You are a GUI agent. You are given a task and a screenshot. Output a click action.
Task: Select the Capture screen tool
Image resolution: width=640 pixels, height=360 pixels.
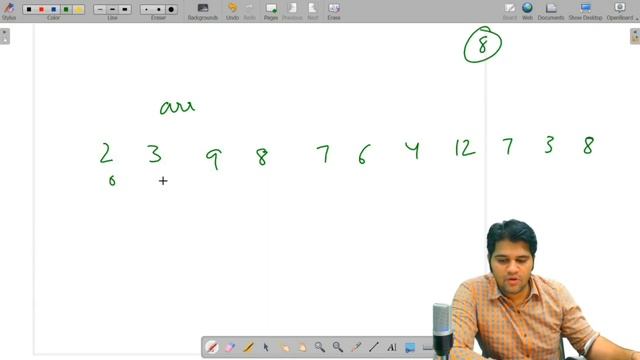tap(409, 347)
